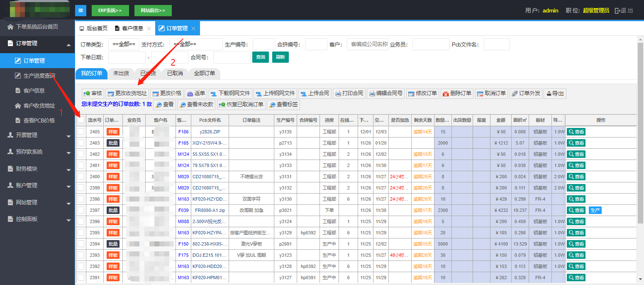Tick the select-all checkbox in table header
This screenshot has width=644, height=285.
(81, 120)
